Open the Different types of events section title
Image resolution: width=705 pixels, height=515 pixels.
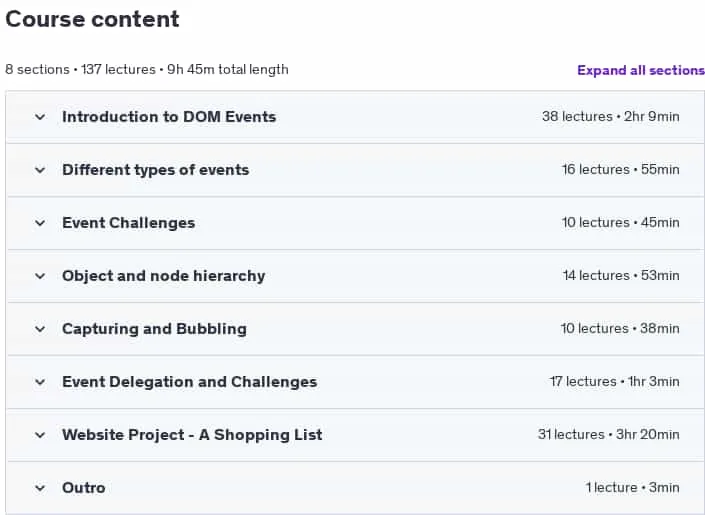click(x=156, y=170)
